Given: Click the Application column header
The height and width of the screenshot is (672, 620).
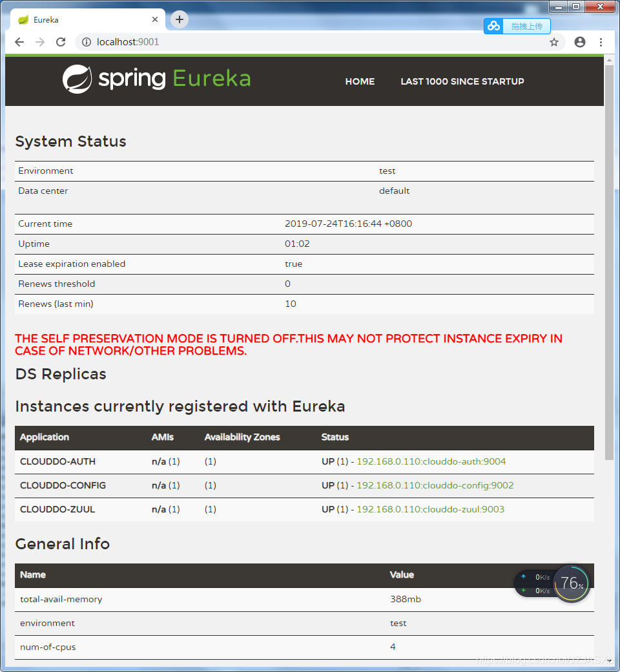Looking at the screenshot, I should (x=45, y=437).
